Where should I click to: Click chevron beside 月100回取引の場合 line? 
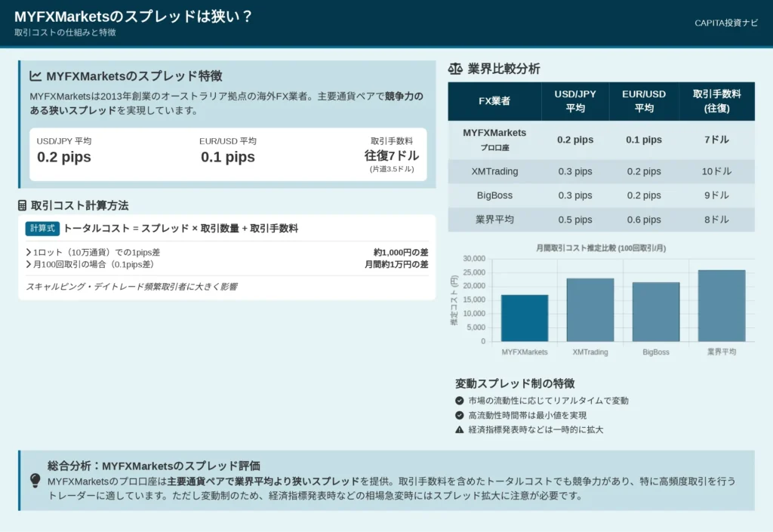click(29, 265)
